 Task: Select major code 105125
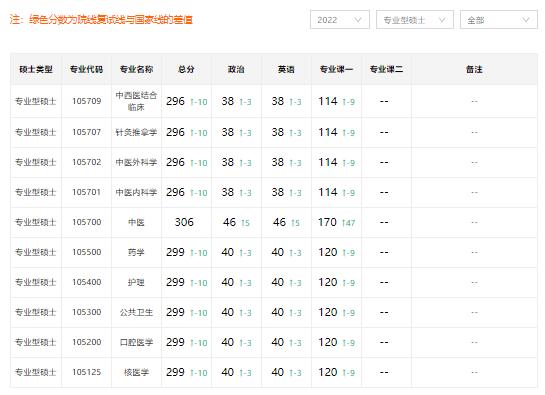click(x=87, y=372)
